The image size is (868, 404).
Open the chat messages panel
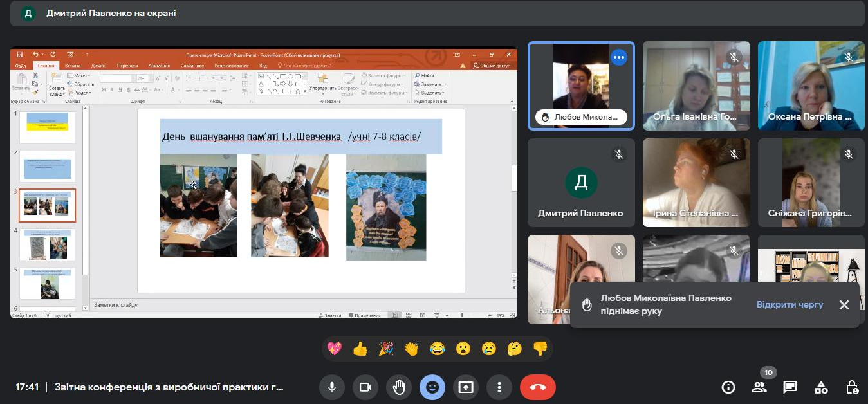[790, 387]
